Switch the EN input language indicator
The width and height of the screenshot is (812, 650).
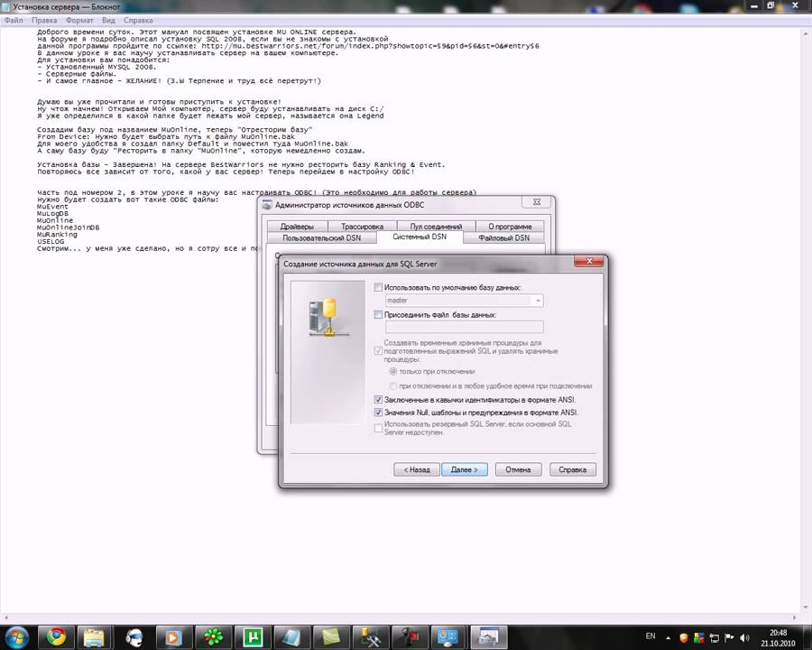651,636
